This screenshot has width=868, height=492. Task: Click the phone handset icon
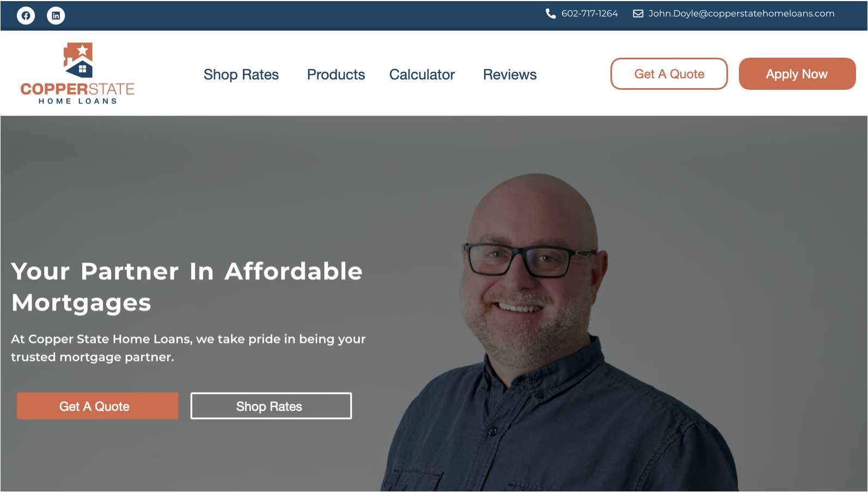pyautogui.click(x=551, y=14)
